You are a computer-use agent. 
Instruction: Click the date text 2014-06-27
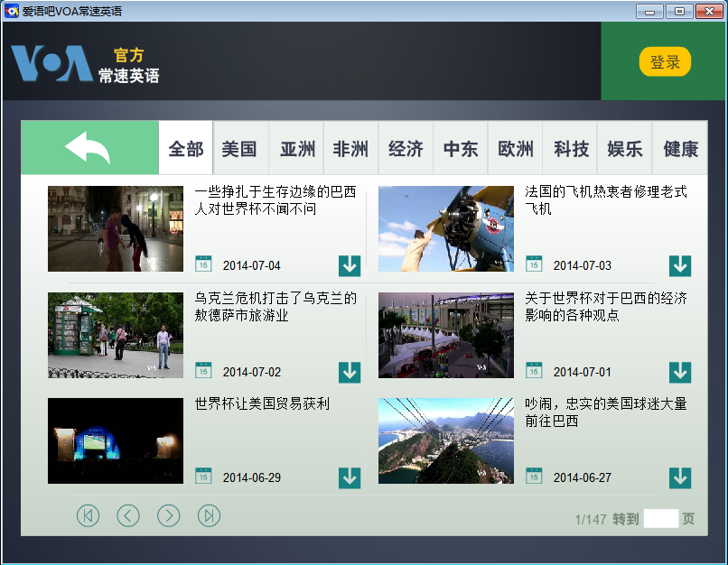583,477
